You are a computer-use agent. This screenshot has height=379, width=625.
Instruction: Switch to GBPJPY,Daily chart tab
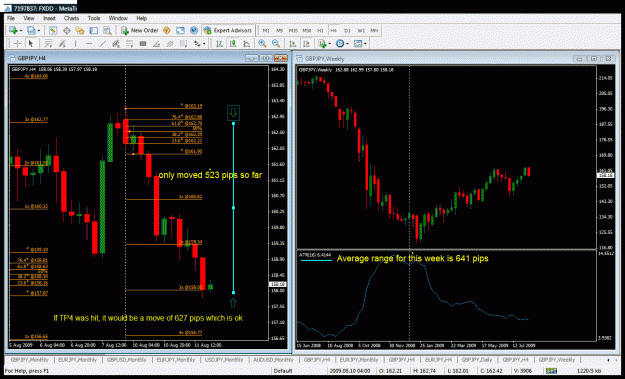tap(477, 360)
